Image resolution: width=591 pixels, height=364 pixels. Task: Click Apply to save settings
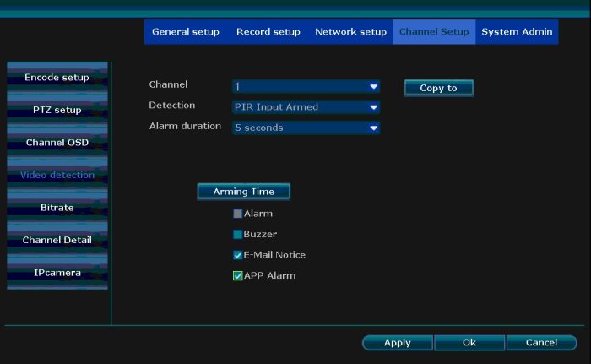(397, 343)
